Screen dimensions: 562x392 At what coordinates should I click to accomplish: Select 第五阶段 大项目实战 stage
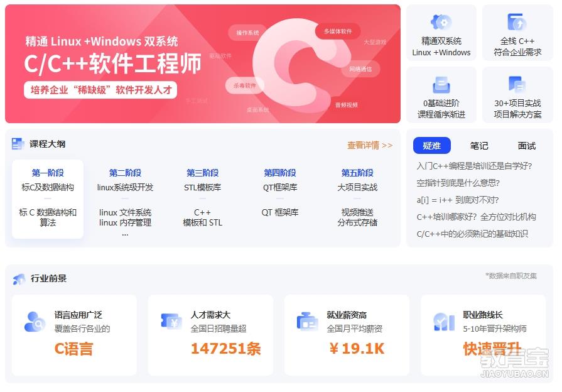click(357, 199)
